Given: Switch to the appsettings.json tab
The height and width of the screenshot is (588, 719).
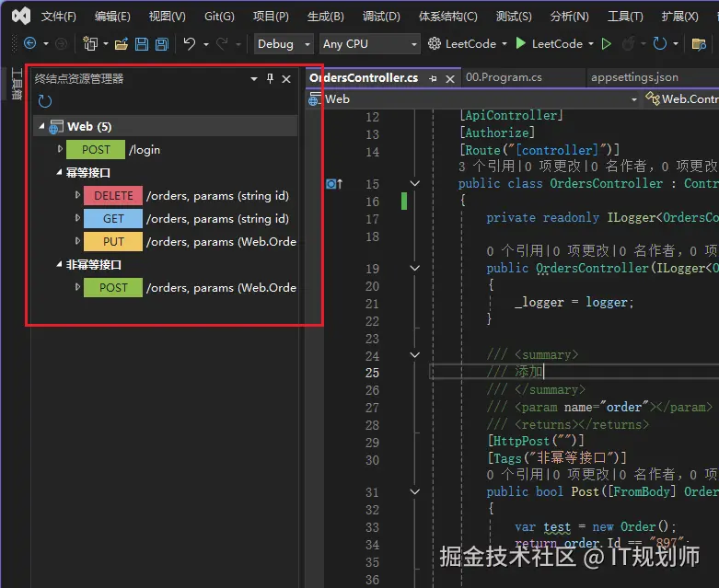Looking at the screenshot, I should [634, 78].
